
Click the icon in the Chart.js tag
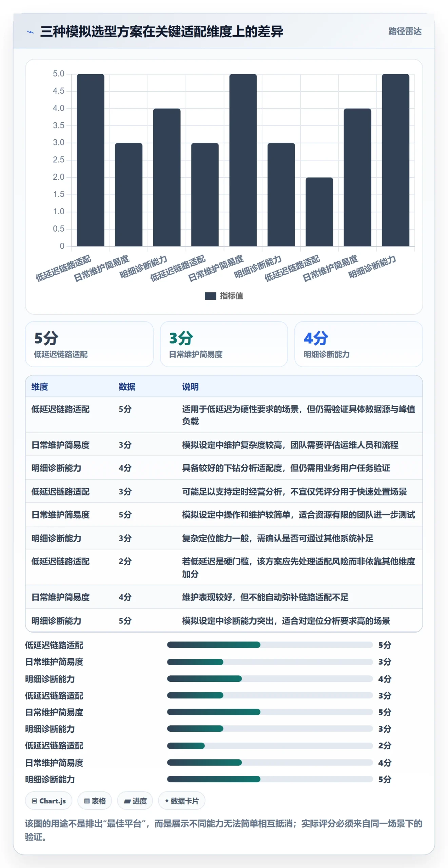click(34, 801)
